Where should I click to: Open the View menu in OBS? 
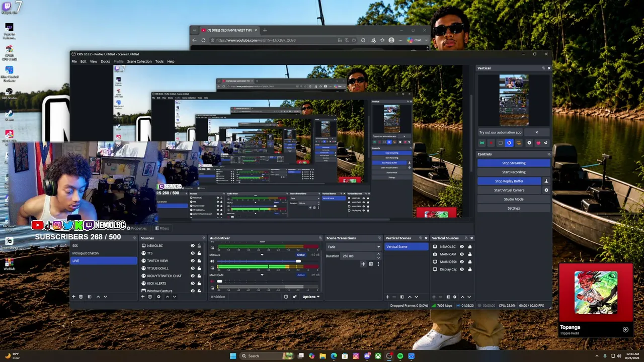[x=94, y=61]
